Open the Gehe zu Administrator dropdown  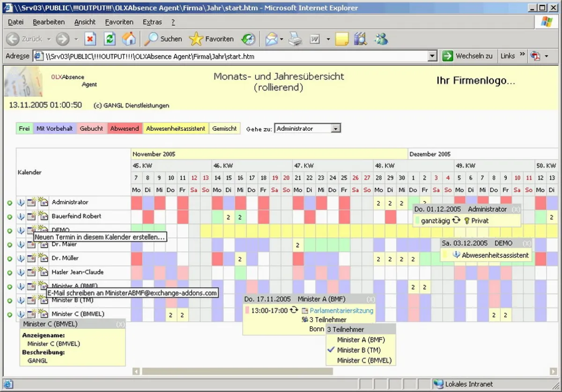pyautogui.click(x=335, y=128)
